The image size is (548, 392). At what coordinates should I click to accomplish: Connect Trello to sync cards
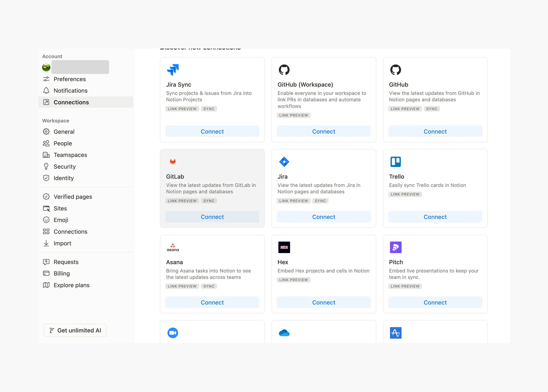coord(435,217)
